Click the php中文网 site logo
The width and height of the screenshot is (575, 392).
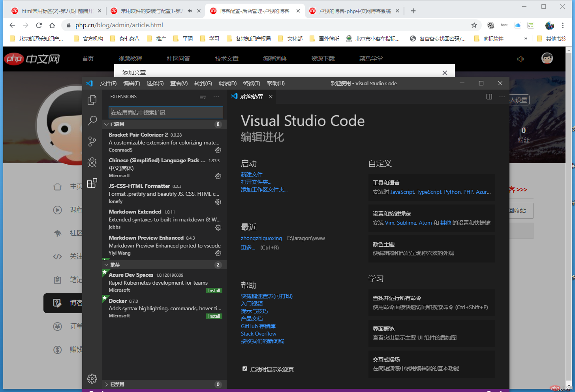pyautogui.click(x=32, y=59)
